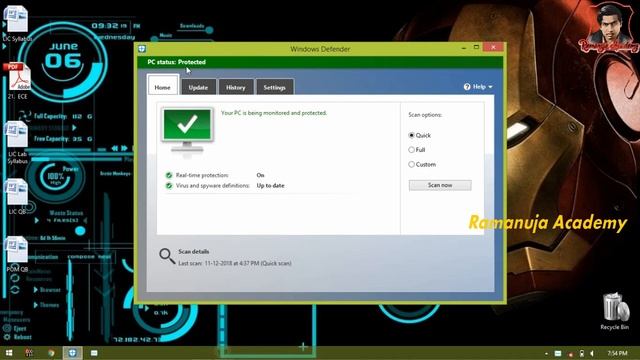Open the Help dropdown arrow
Screen dimensions: 640x360
[x=490, y=87]
